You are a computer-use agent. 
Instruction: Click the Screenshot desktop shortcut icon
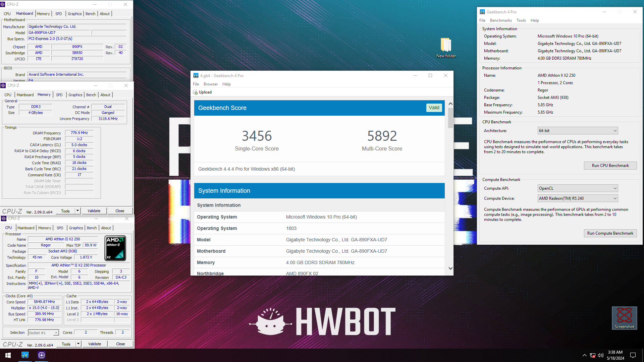[624, 318]
